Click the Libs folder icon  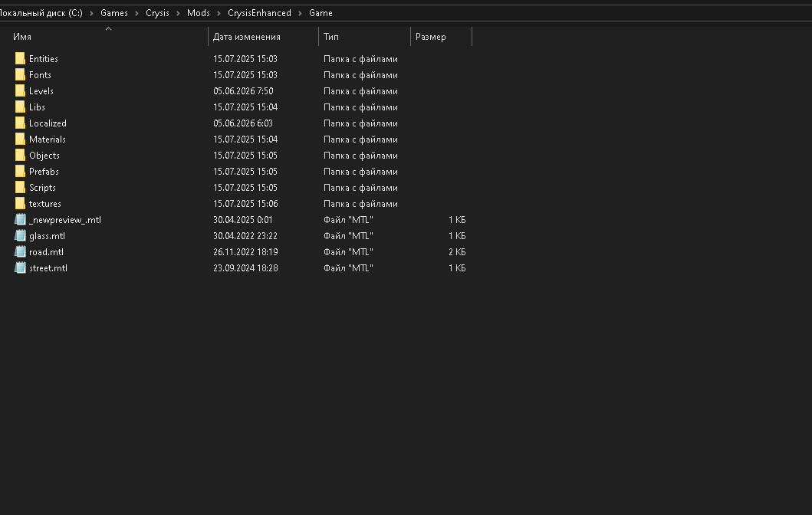point(20,107)
